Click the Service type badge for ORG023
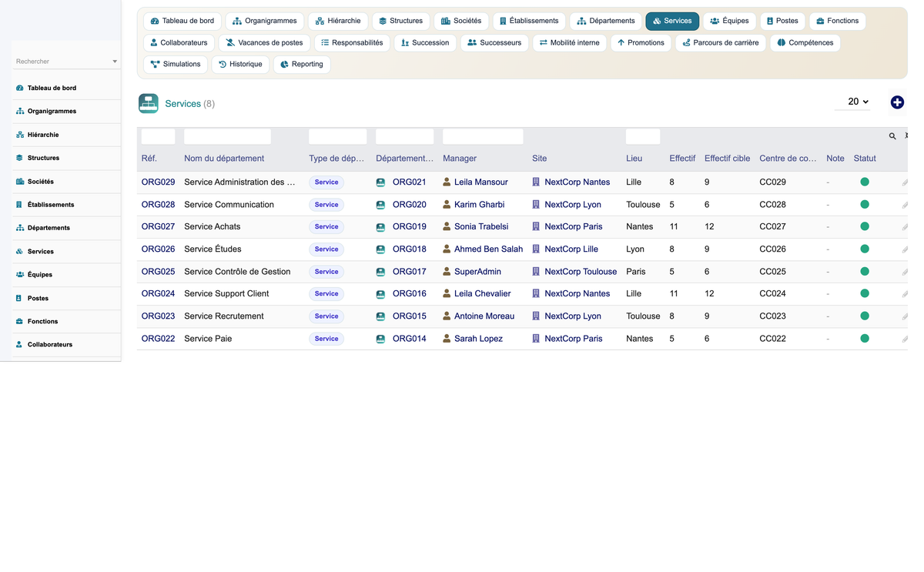The height and width of the screenshot is (572, 924). (x=326, y=316)
